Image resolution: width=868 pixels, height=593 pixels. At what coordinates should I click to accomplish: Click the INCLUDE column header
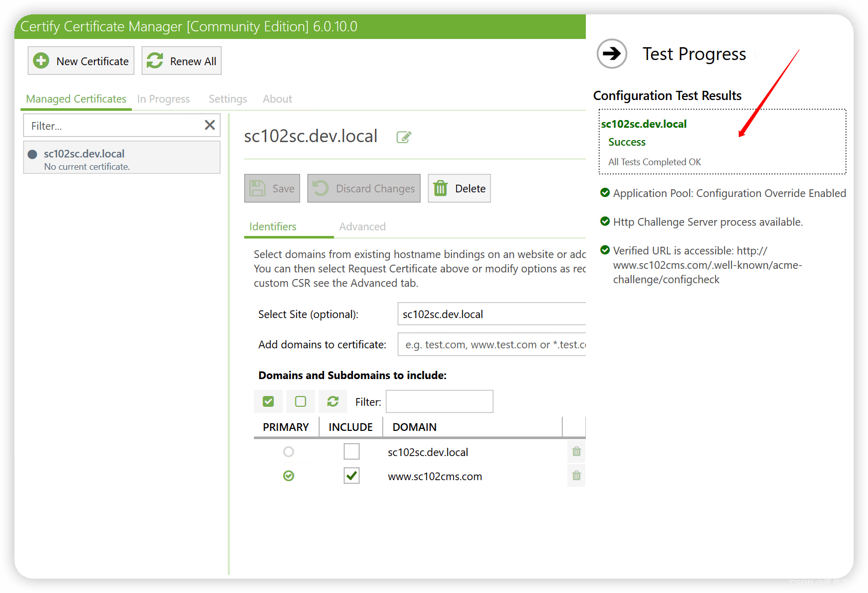coord(351,427)
